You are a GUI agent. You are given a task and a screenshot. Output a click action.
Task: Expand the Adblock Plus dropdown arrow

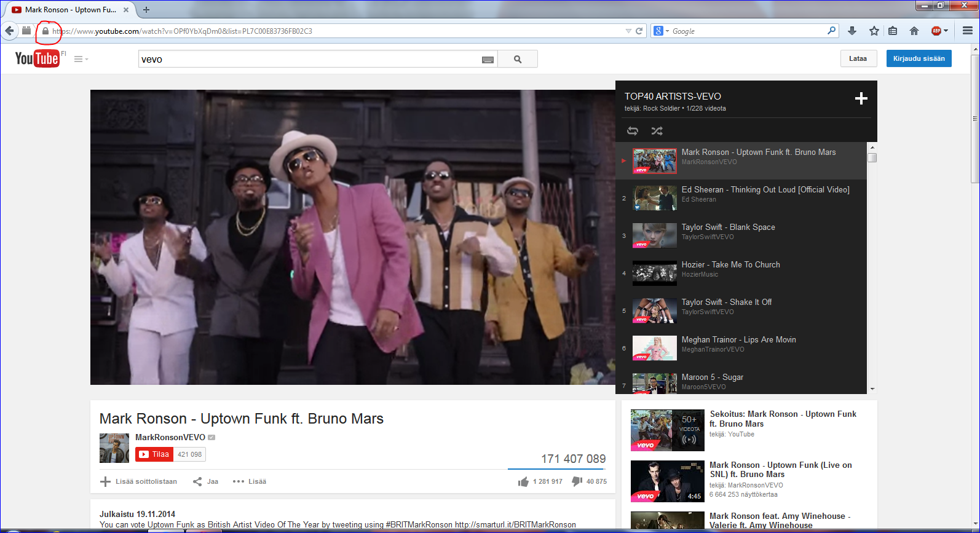(946, 31)
